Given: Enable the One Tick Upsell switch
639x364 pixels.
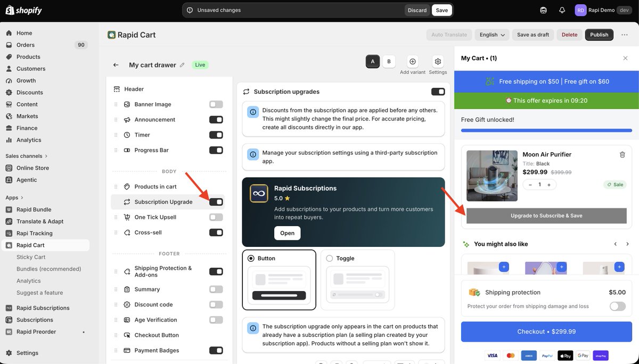Looking at the screenshot, I should 216,217.
